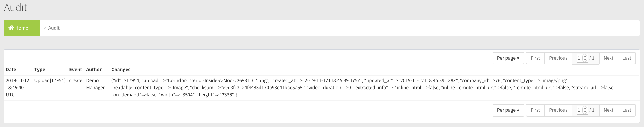Click the bottom First page button
The image size is (644, 127).
pyautogui.click(x=535, y=110)
